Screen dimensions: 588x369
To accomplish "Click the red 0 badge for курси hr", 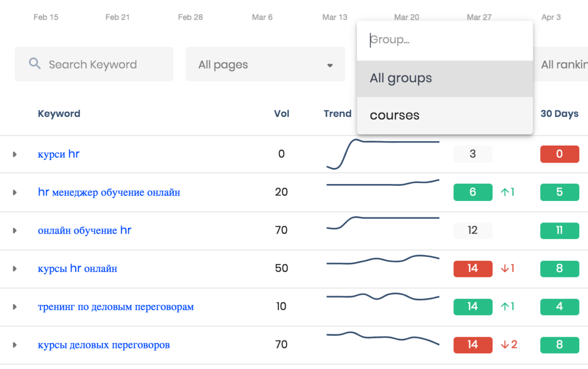I will 559,154.
